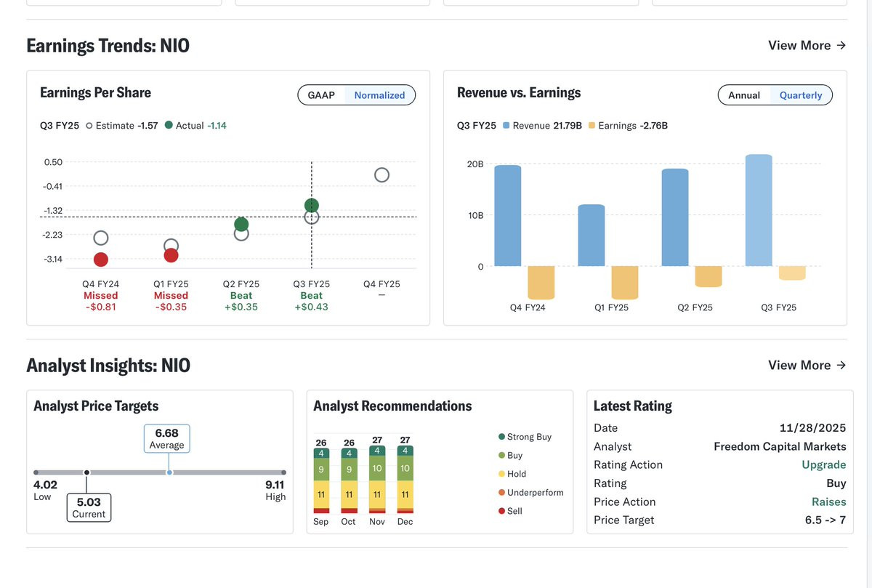Viewport: 872px width, 588px height.
Task: Click Freedom Capital Markets analyst name
Action: coord(780,446)
